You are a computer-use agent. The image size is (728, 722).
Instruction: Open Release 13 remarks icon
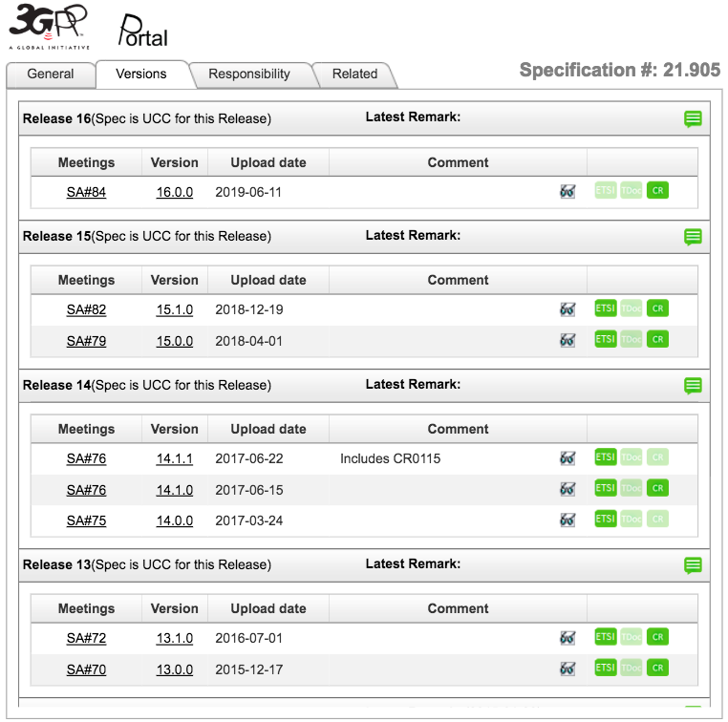tap(693, 565)
